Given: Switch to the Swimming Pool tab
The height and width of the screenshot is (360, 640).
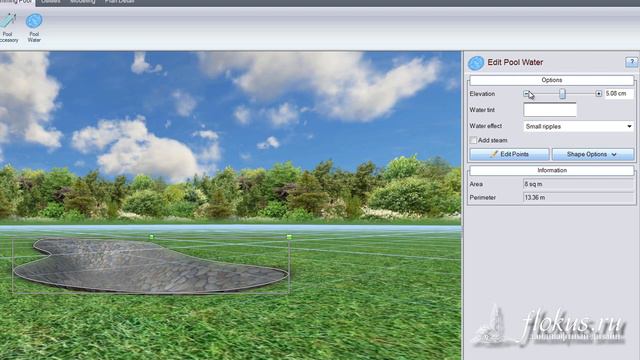Looking at the screenshot, I should point(16,2).
